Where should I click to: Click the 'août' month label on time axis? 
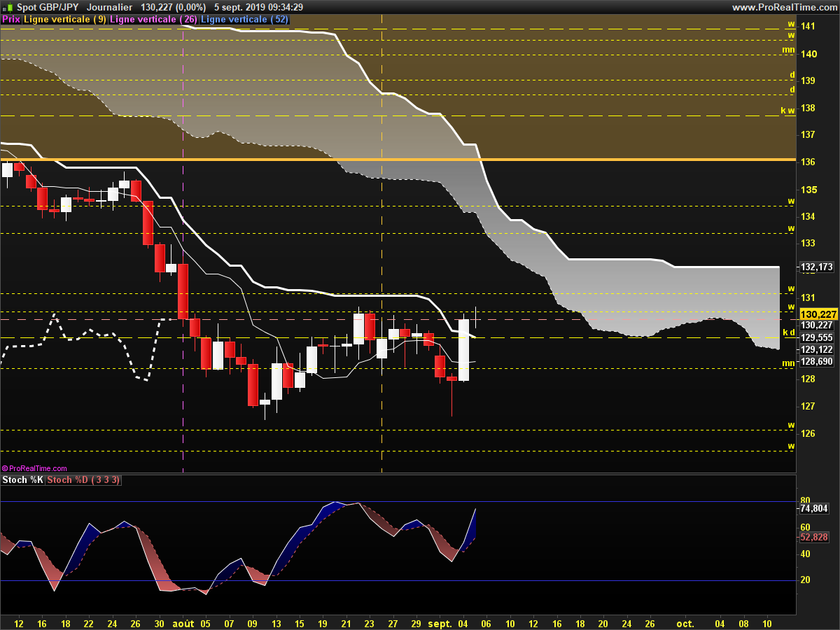click(x=183, y=623)
